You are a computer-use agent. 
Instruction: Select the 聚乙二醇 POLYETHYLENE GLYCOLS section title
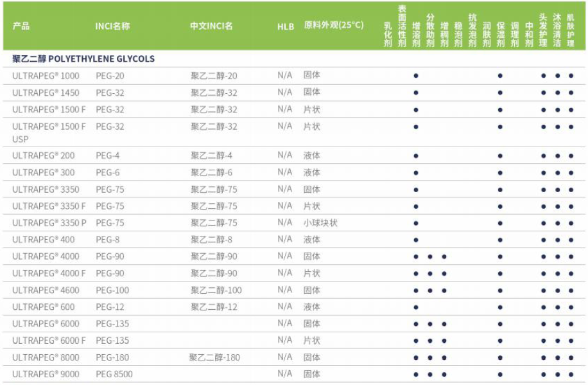pyautogui.click(x=83, y=59)
